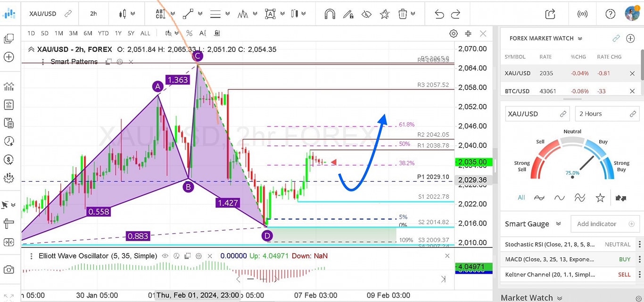The width and height of the screenshot is (644, 302).
Task: Click the link icon in Forex Market Watch header
Action: [616, 39]
